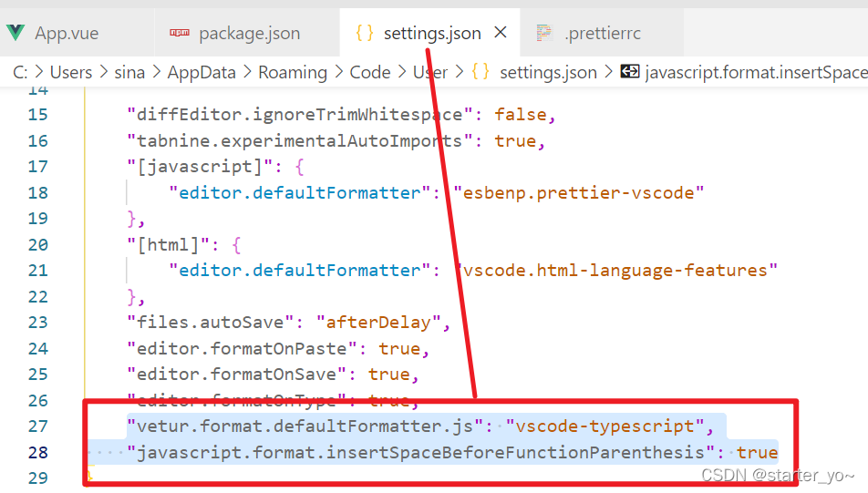Click the Vue icon on App.vue tab
The width and height of the screenshot is (868, 493).
pyautogui.click(x=15, y=33)
